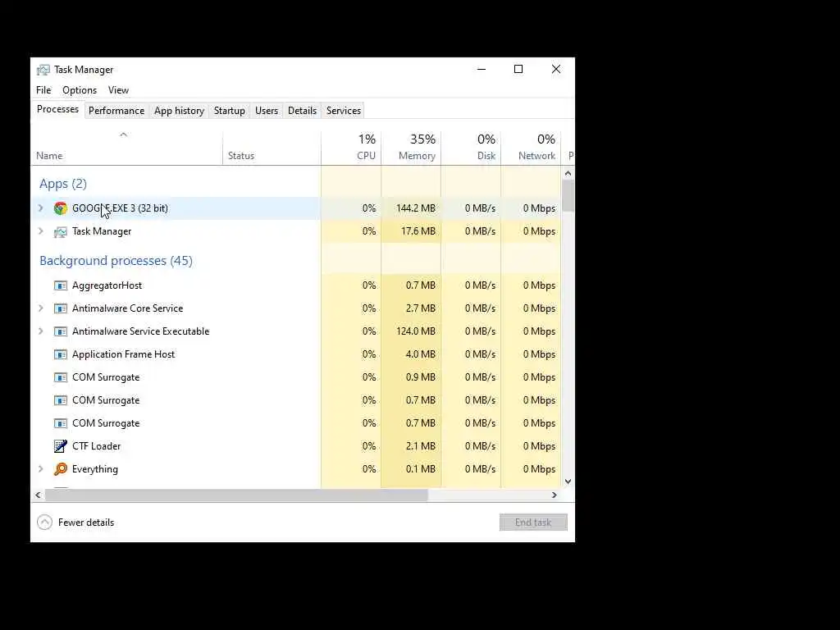The height and width of the screenshot is (630, 840).
Task: Sort processes by Network column
Action: (x=531, y=148)
